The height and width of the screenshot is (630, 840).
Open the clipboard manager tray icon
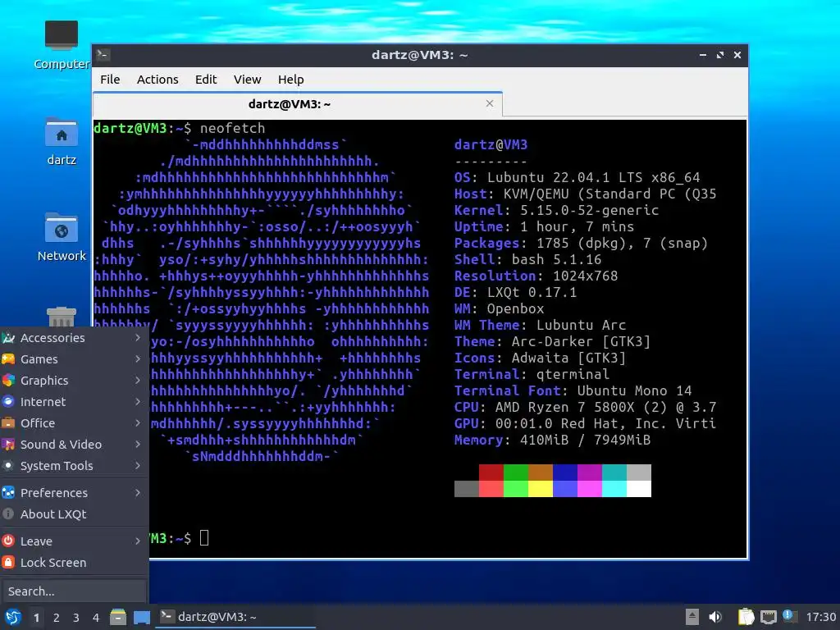(746, 617)
